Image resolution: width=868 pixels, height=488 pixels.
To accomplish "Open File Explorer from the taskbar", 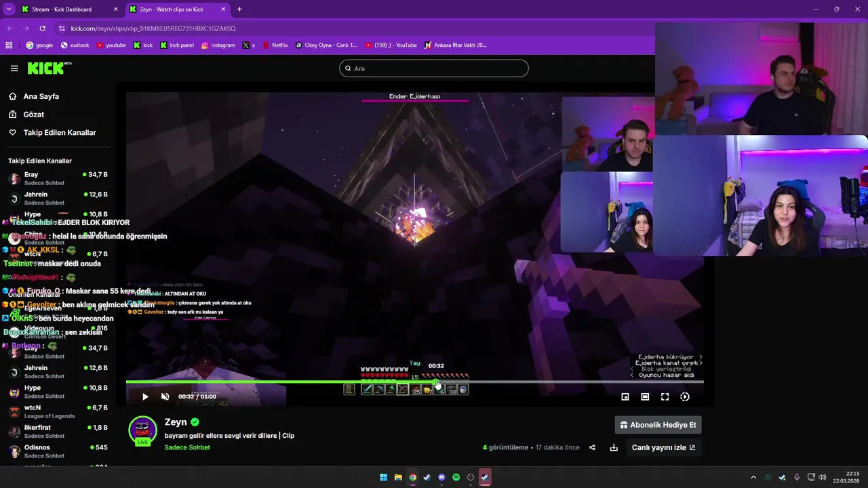I will (x=398, y=477).
